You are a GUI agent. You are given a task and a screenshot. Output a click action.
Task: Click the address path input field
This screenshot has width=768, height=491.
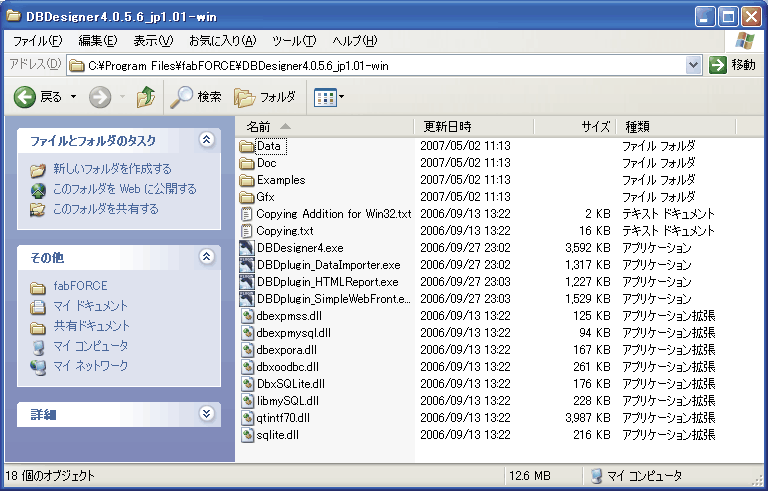point(375,65)
